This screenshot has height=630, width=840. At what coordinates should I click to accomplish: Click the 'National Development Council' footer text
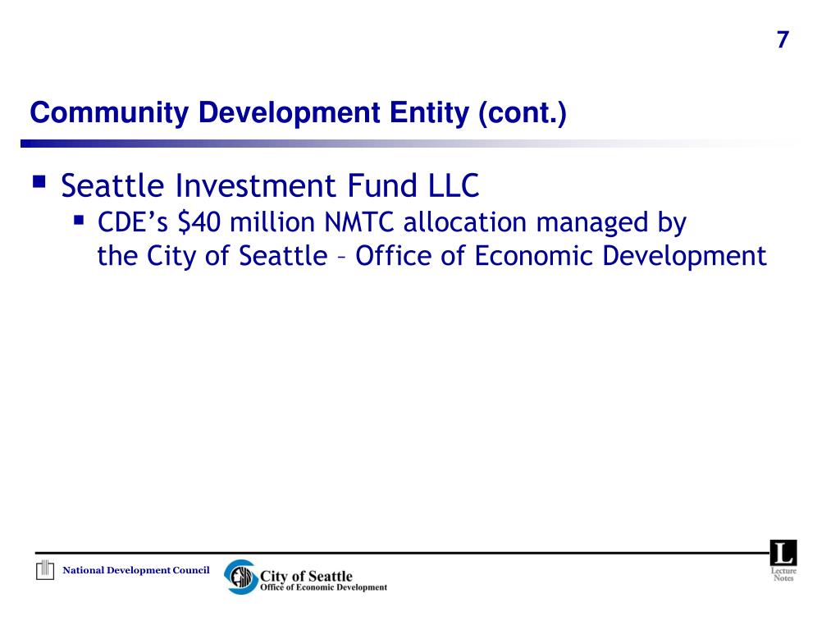point(136,570)
